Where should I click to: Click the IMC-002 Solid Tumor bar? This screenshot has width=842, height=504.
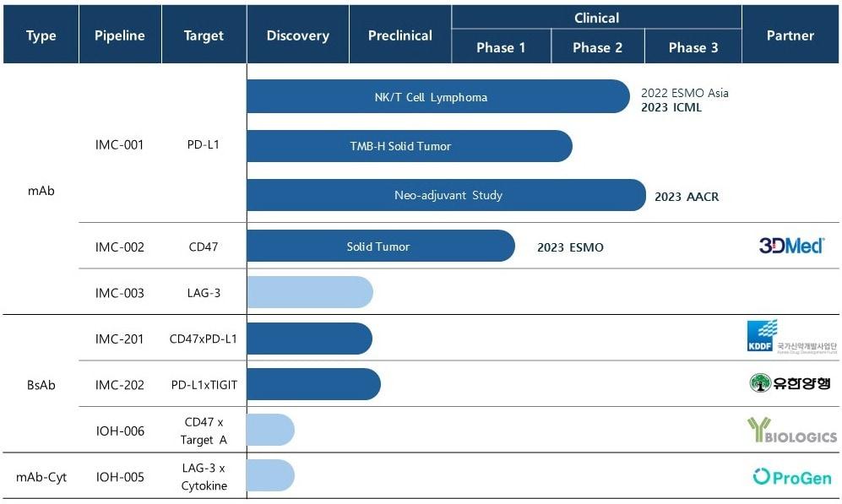[x=378, y=247]
